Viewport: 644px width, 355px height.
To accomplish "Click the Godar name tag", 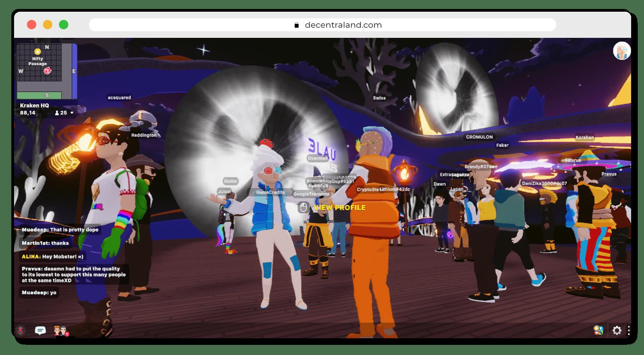I will tap(231, 181).
